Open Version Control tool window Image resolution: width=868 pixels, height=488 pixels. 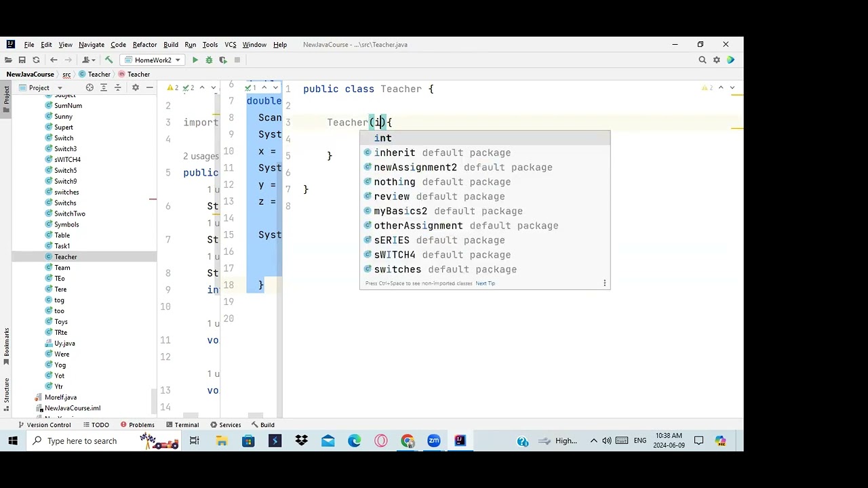(x=44, y=425)
